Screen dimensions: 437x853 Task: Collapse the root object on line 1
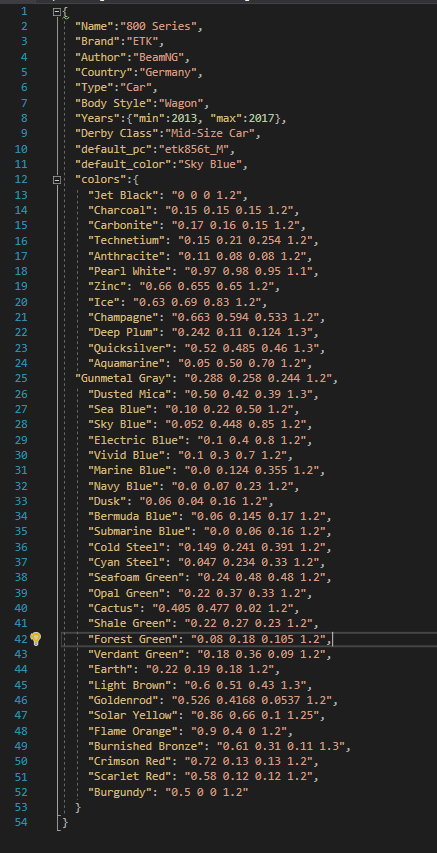coord(57,11)
